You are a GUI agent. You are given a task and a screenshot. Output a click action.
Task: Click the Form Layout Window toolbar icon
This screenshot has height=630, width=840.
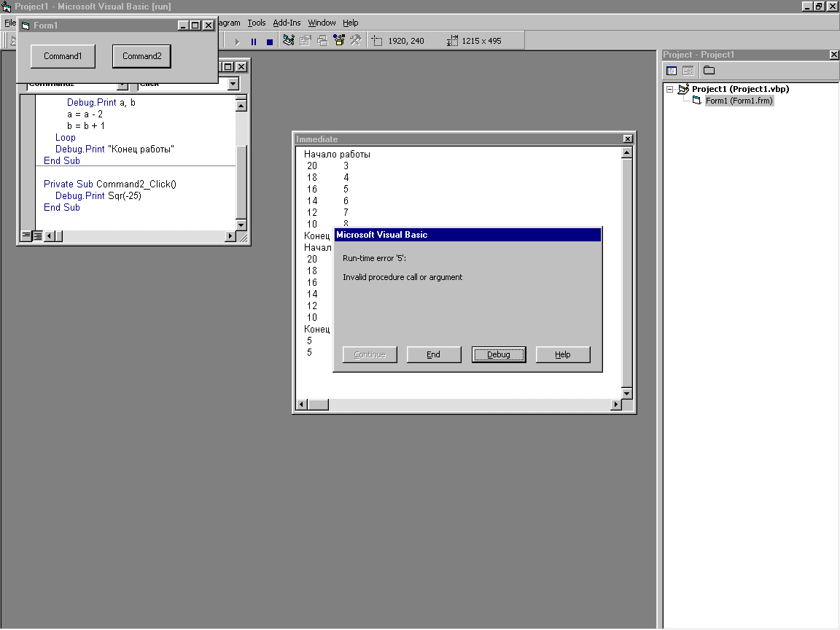pos(322,41)
